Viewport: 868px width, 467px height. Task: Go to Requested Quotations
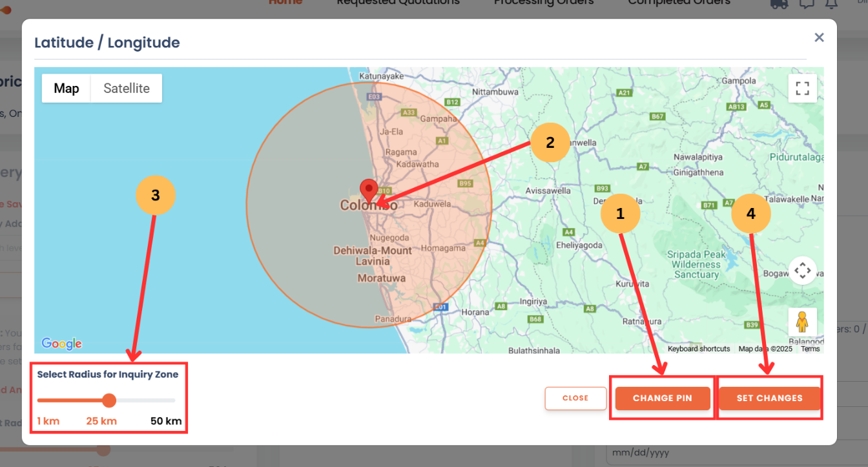(398, 3)
